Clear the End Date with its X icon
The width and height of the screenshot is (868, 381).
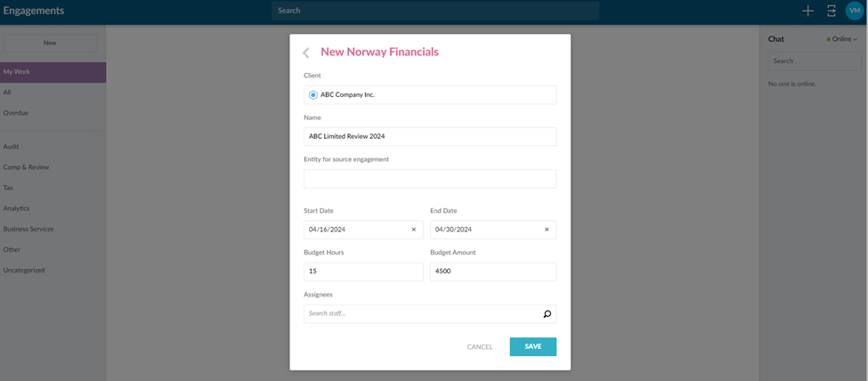click(x=547, y=230)
